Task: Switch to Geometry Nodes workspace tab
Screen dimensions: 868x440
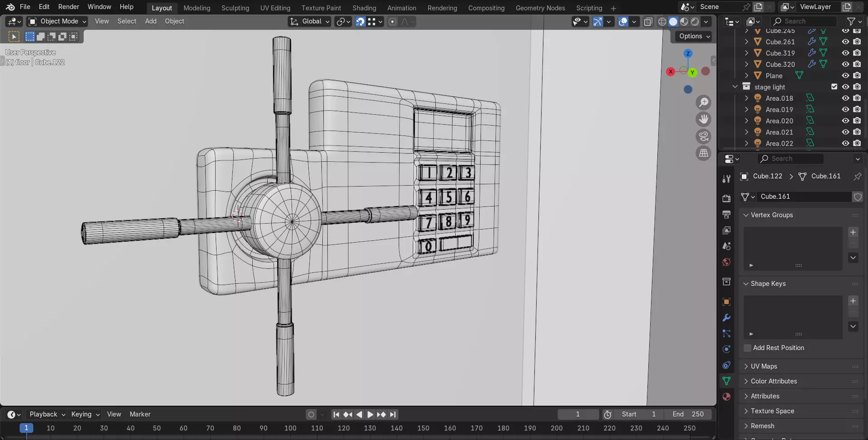Action: click(x=540, y=8)
